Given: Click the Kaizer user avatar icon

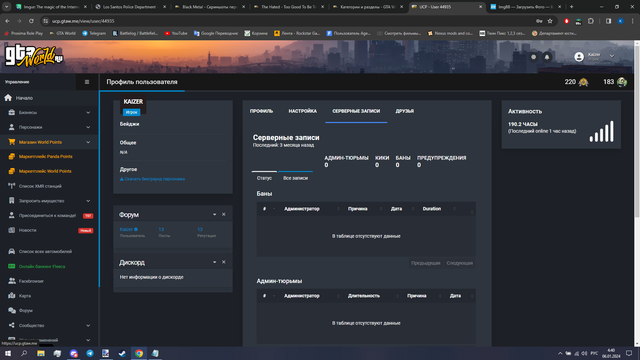Looking at the screenshot, I should coord(579,57).
